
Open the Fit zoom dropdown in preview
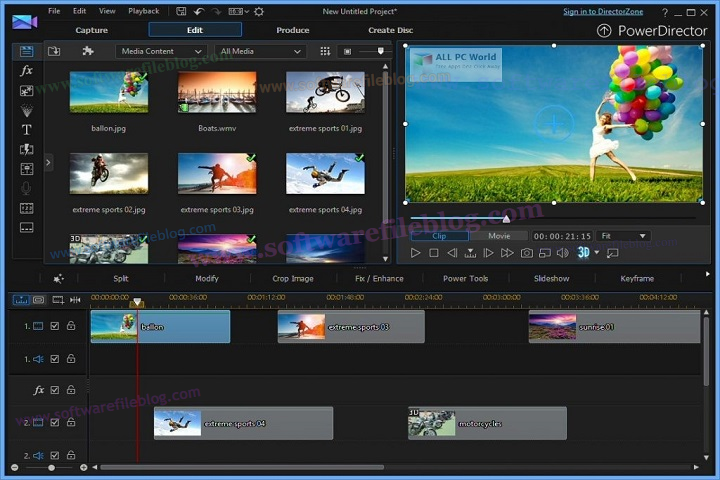622,236
